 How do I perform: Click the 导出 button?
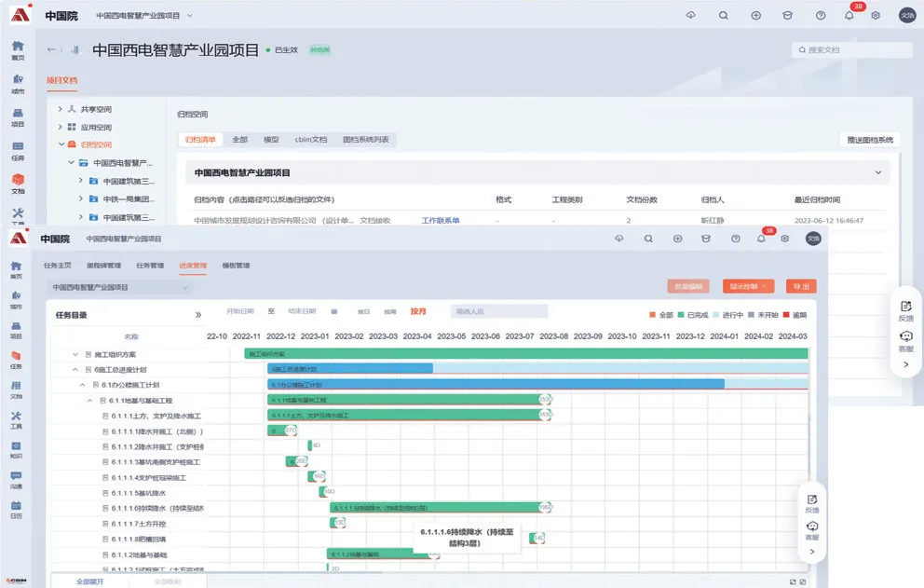(x=801, y=287)
